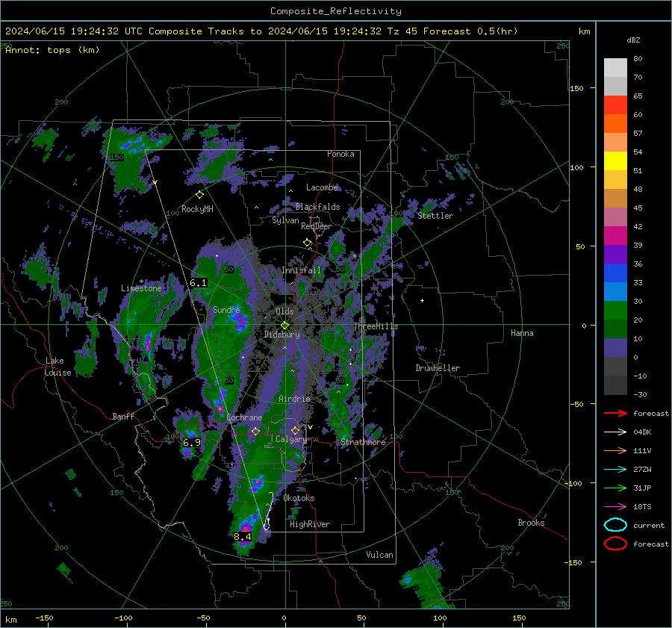Click the 'Annot: tops (km)' label
Screen dimensions: 672x628
point(52,50)
